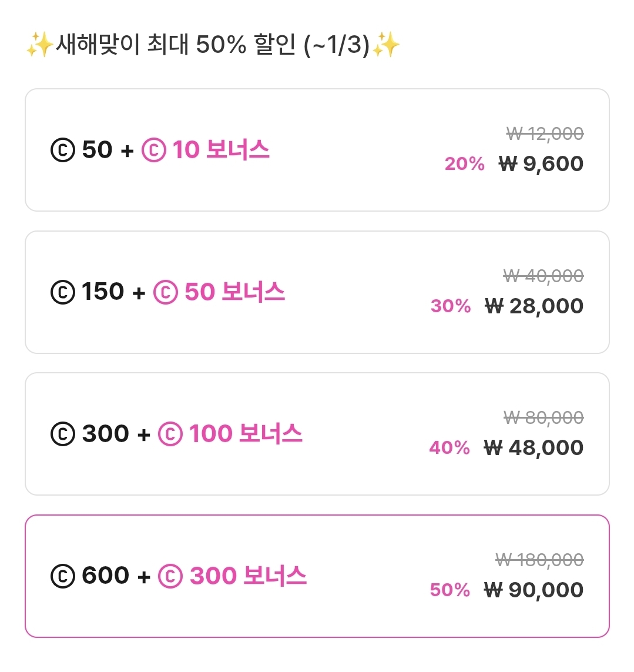Click the black coin icon beside 600
Image resolution: width=634 pixels, height=672 pixels.
(63, 576)
